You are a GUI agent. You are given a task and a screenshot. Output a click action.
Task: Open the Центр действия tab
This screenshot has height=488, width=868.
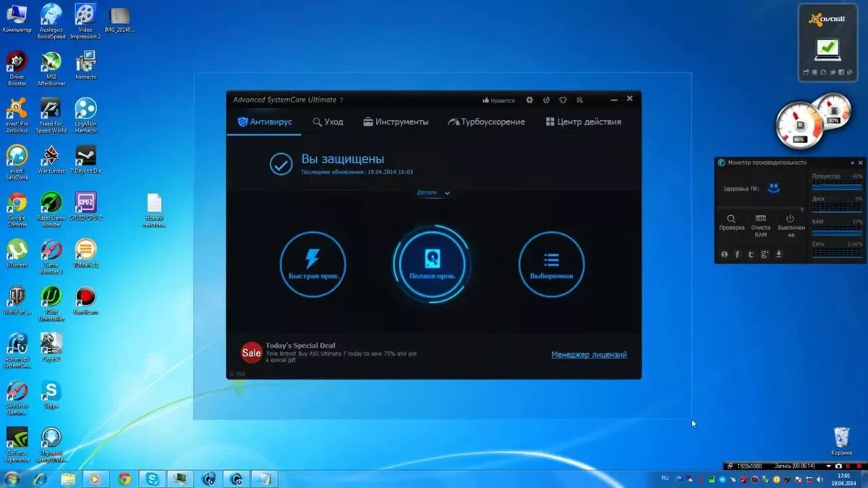583,122
